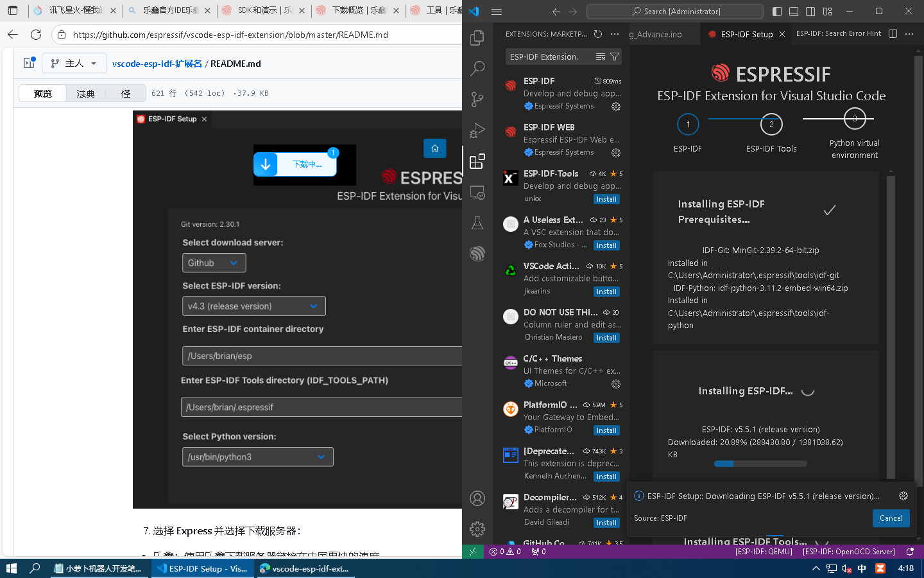924x578 pixels.
Task: Open the Windows Start menu
Action: point(12,568)
